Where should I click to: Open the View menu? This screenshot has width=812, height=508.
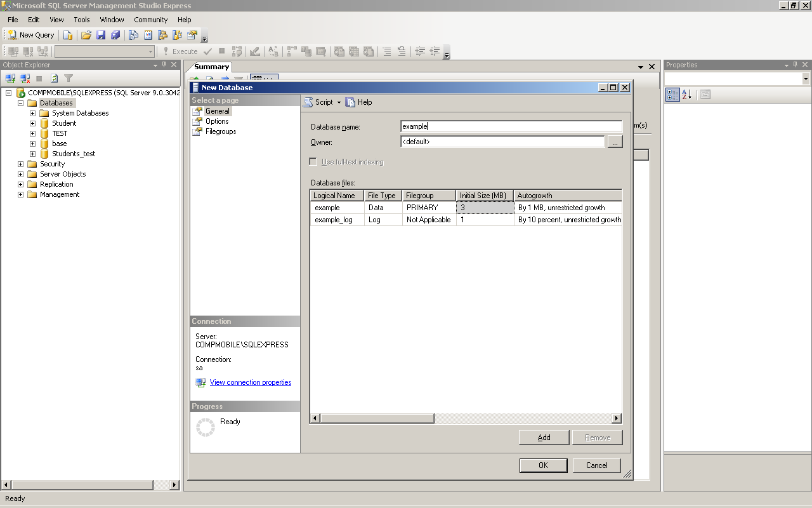[x=56, y=20]
